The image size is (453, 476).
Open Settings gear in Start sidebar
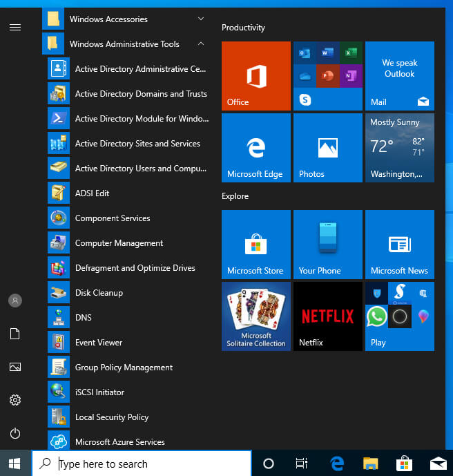[x=15, y=400]
